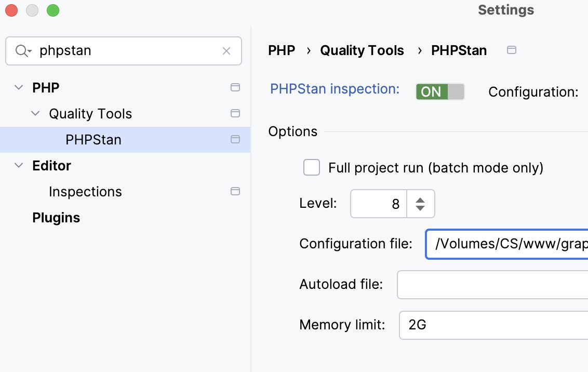The height and width of the screenshot is (372, 588).
Task: Enable Full project run (batch mode only)
Action: (x=312, y=167)
